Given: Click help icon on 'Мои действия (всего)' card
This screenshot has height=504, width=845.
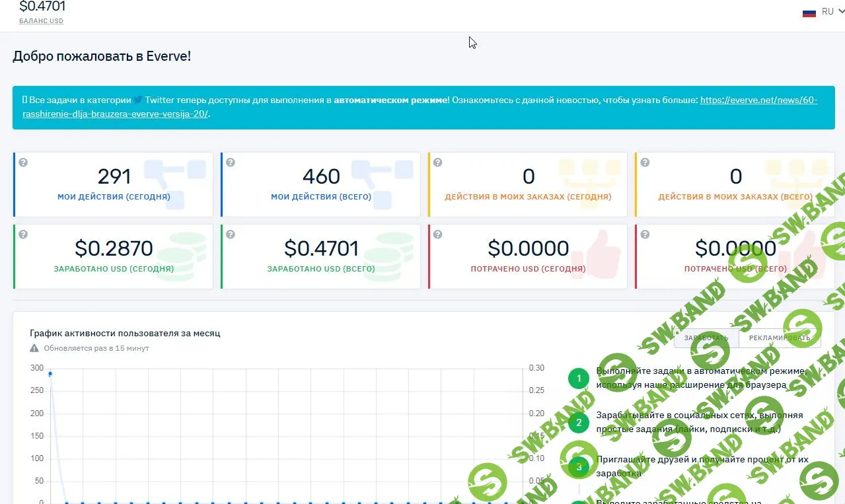Looking at the screenshot, I should coord(231,162).
